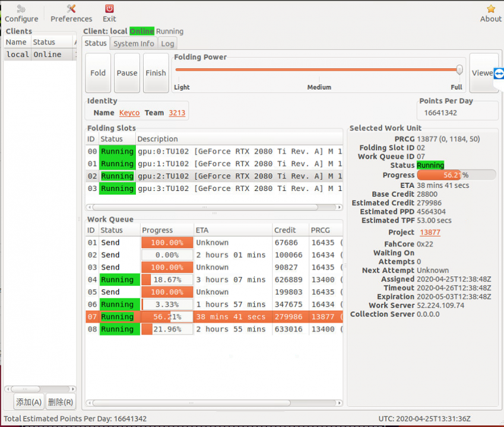This screenshot has height=427, width=504.
Task: Select work queue row 06 at 3.33%
Action: tap(214, 304)
